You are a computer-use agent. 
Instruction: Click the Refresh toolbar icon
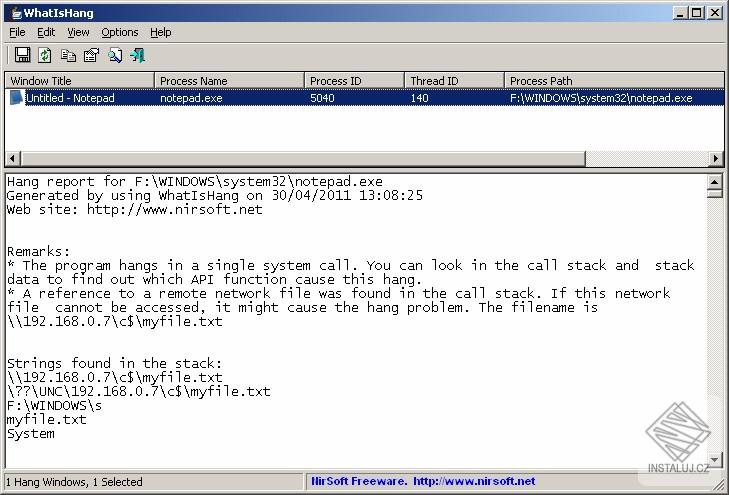[45, 55]
